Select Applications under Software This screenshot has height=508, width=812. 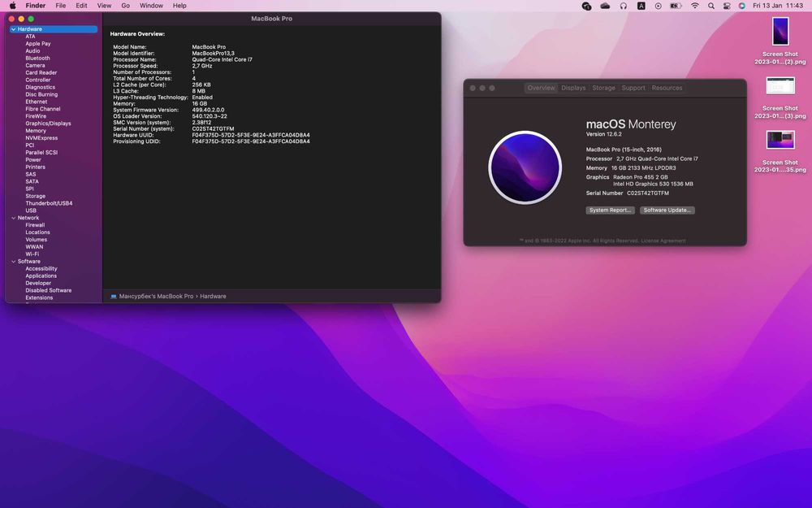coord(41,276)
